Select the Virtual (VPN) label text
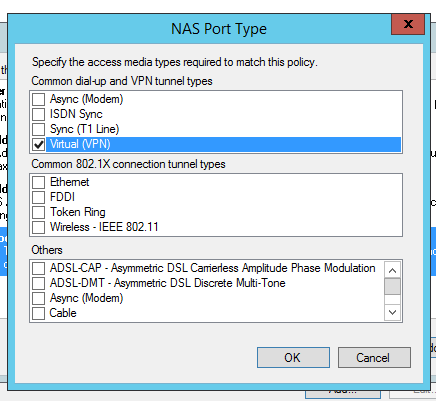This screenshot has width=436, height=401. (80, 144)
